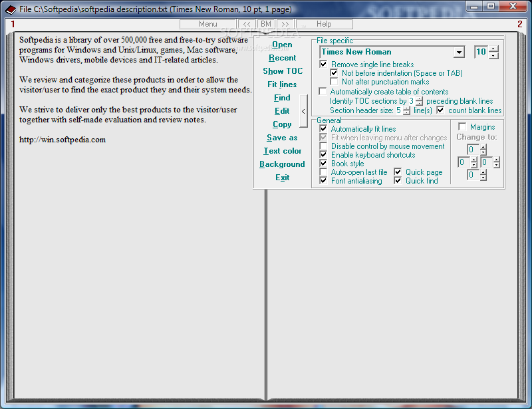
Task: Open the Background color option
Action: (x=282, y=164)
